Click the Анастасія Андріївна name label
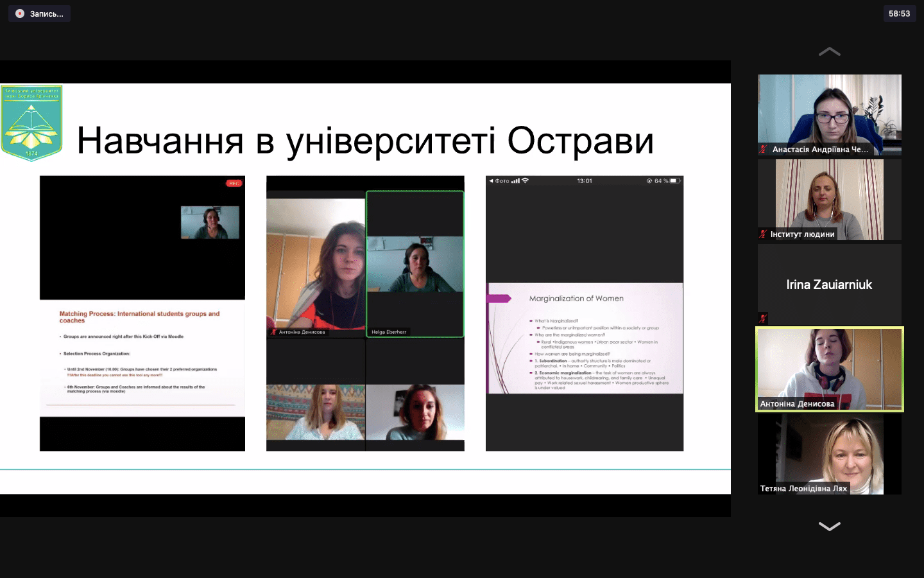This screenshot has width=924, height=578. (x=820, y=149)
